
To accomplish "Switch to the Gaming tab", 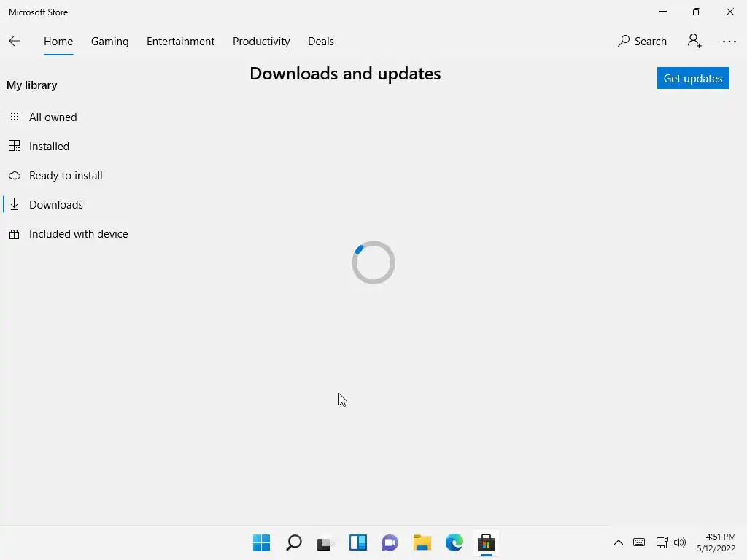I will [x=109, y=42].
